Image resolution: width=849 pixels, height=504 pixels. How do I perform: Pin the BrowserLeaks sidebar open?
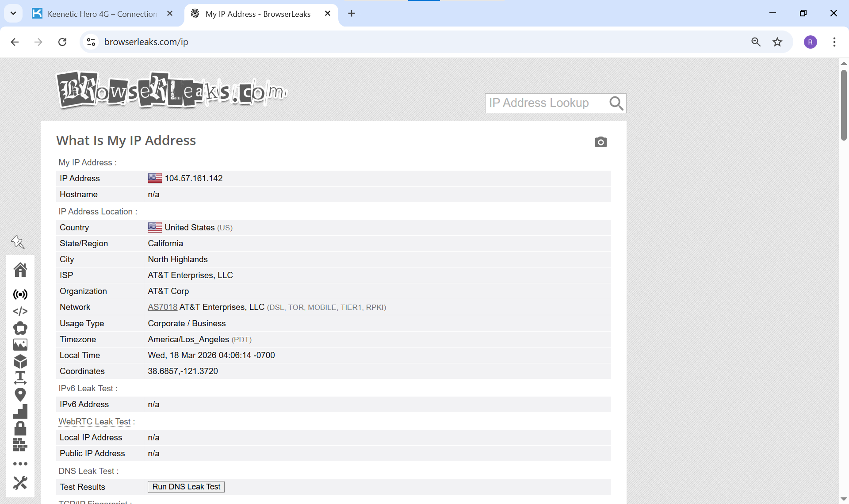[18, 242]
